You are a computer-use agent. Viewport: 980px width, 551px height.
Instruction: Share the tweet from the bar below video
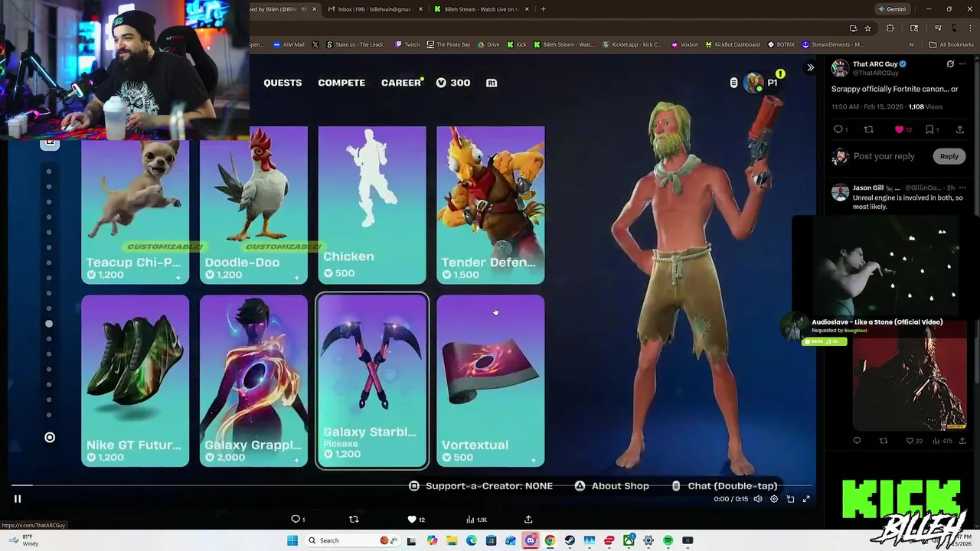(528, 519)
